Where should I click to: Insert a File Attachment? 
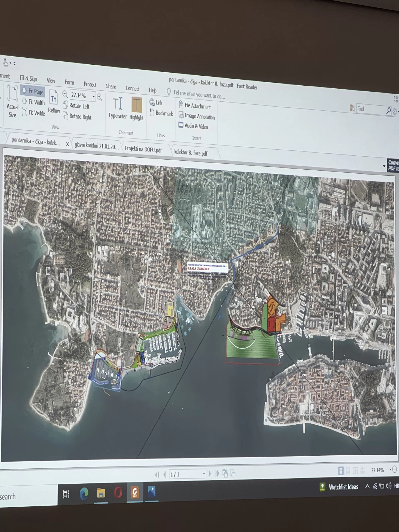pyautogui.click(x=195, y=106)
